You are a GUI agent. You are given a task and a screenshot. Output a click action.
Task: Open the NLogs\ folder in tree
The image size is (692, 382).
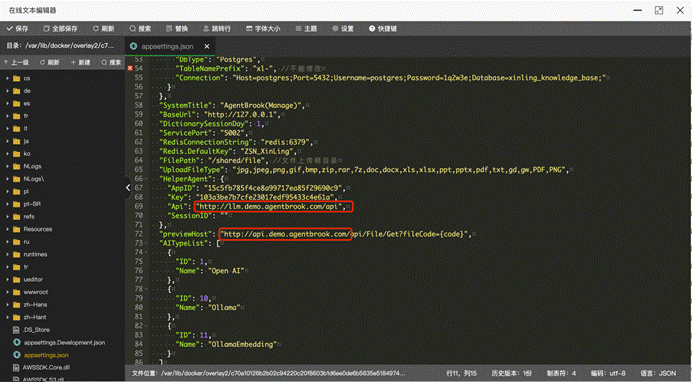(34, 179)
